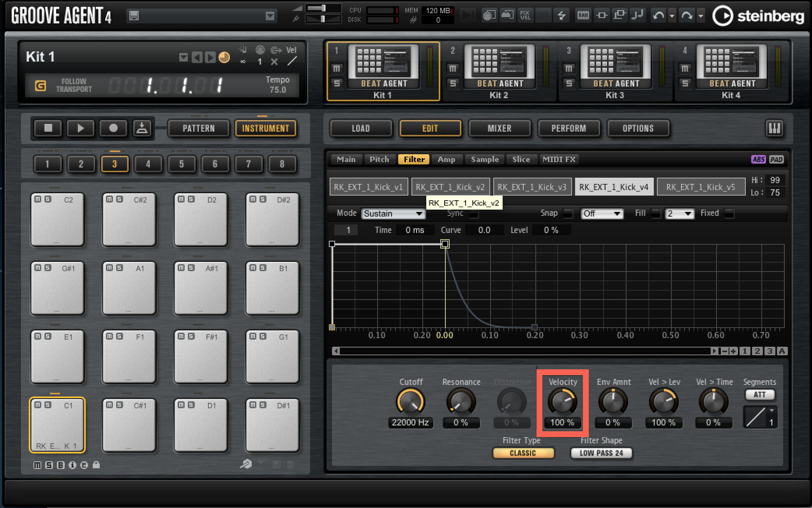Mute Kit 2 agent slot

[x=452, y=69]
